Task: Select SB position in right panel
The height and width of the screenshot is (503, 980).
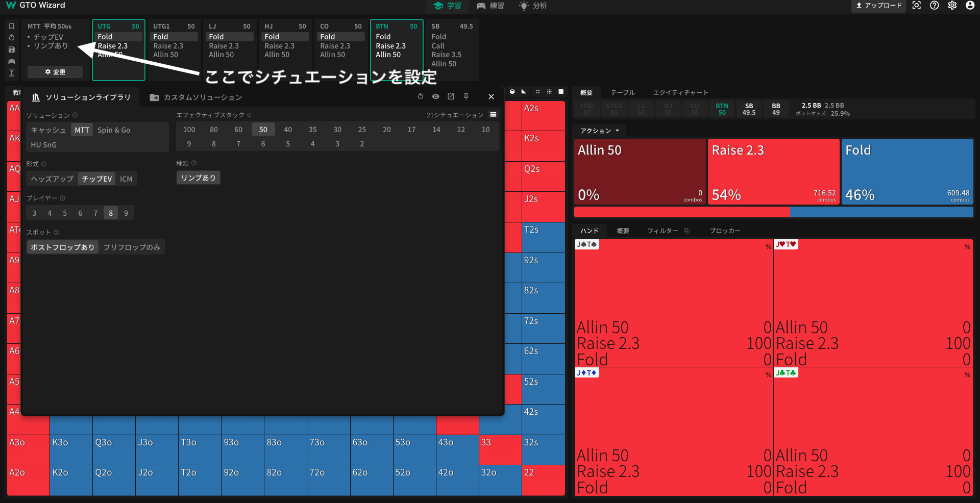Action: 749,109
